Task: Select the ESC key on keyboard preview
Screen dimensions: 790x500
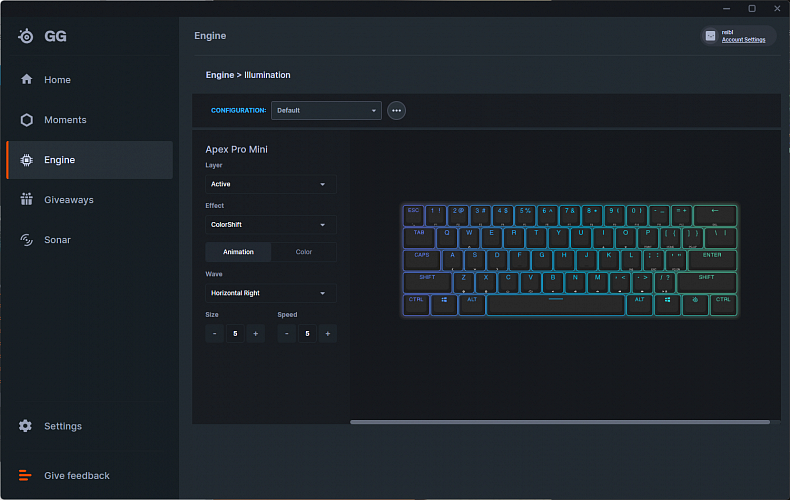Action: pyautogui.click(x=413, y=215)
